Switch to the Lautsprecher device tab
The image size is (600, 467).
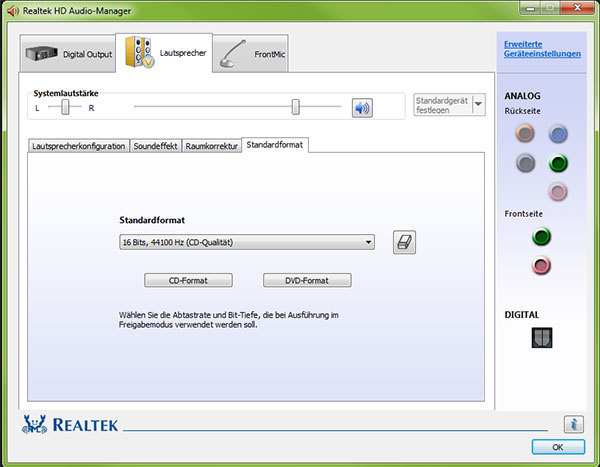pos(164,52)
